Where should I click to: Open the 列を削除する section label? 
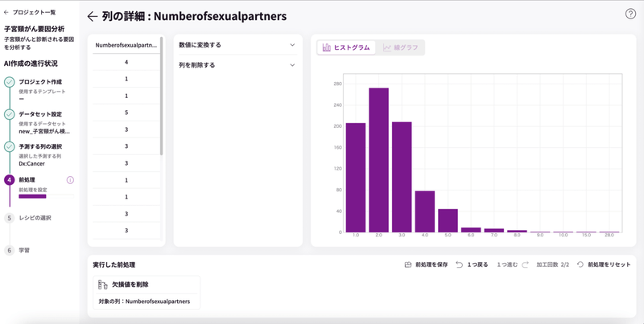click(196, 65)
